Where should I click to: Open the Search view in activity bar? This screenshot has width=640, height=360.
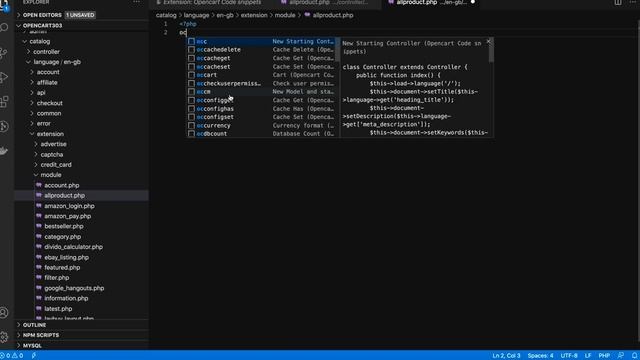4,28
